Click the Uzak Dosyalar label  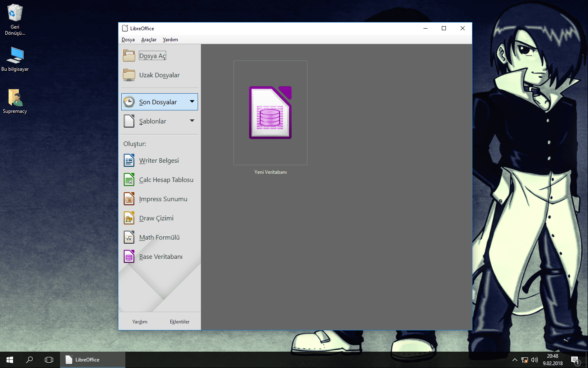click(159, 75)
